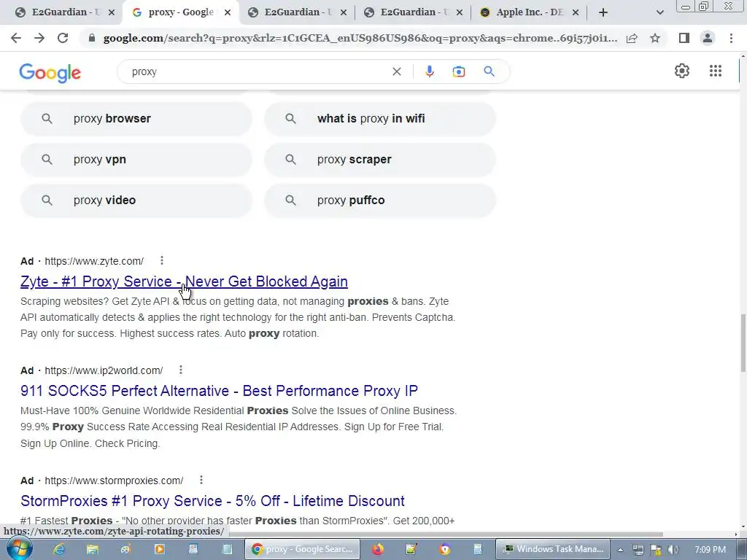Open a new browser tab
Image resolution: width=747 pixels, height=560 pixels.
[603, 12]
